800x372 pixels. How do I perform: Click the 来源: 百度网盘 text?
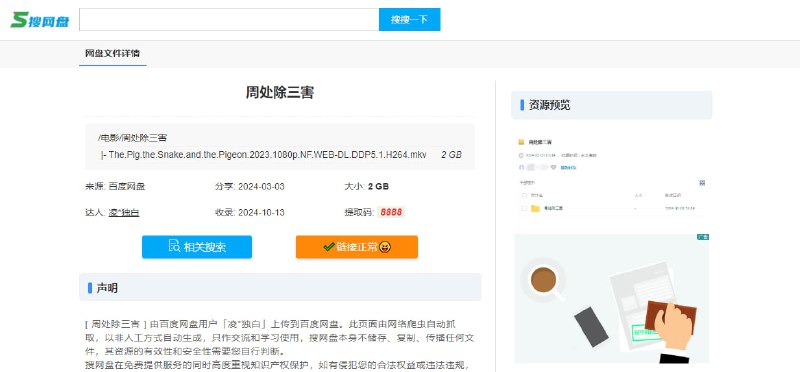coord(115,186)
